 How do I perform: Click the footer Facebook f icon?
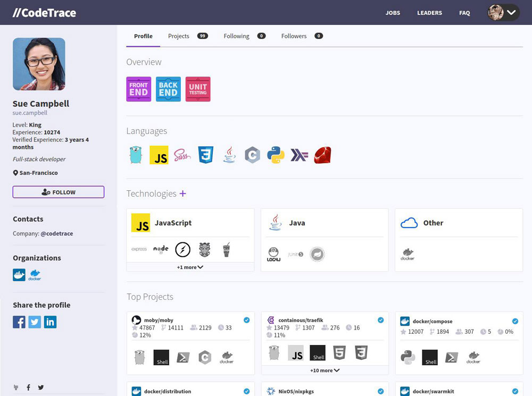pos(29,387)
